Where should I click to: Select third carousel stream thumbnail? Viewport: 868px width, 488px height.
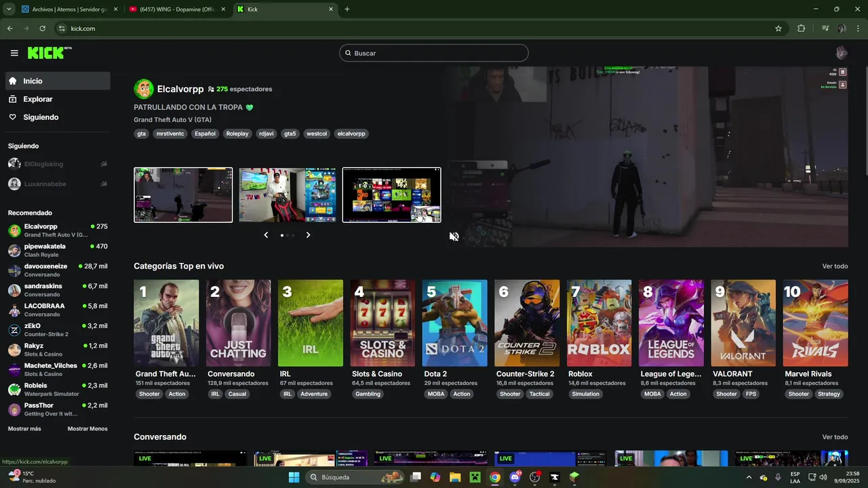click(392, 195)
